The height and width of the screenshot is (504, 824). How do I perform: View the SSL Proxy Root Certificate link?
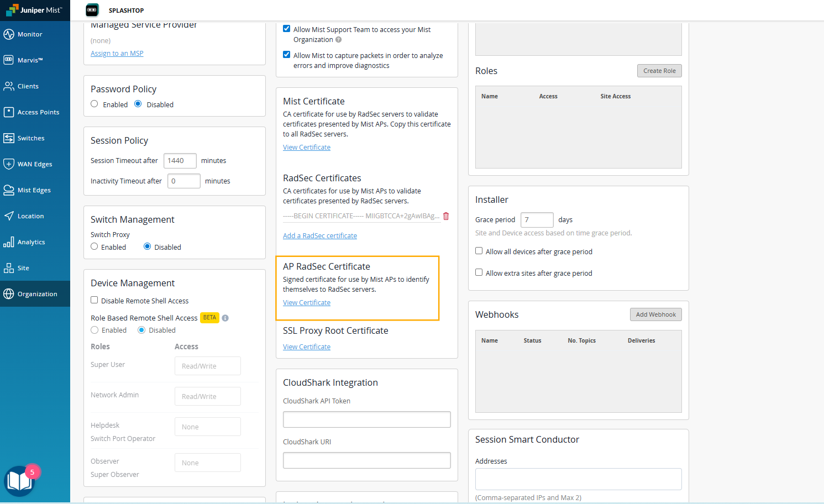point(307,347)
